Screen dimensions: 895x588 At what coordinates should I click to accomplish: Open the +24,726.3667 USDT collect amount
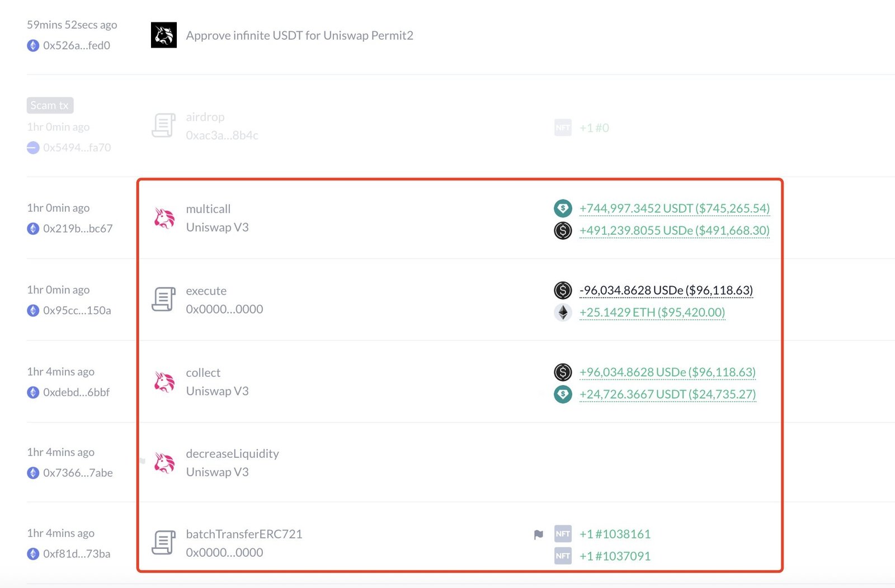[667, 394]
